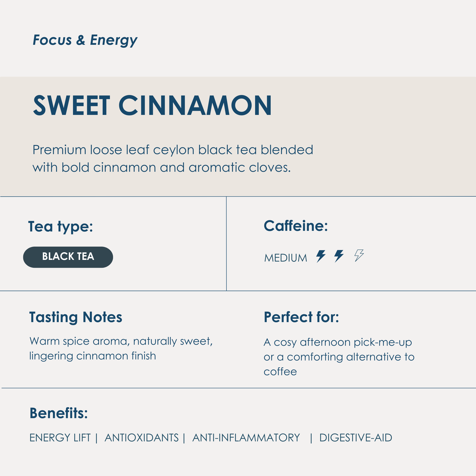The height and width of the screenshot is (476, 476).
Task: Select the ANTIOXIDANTS benefit
Action: (141, 438)
